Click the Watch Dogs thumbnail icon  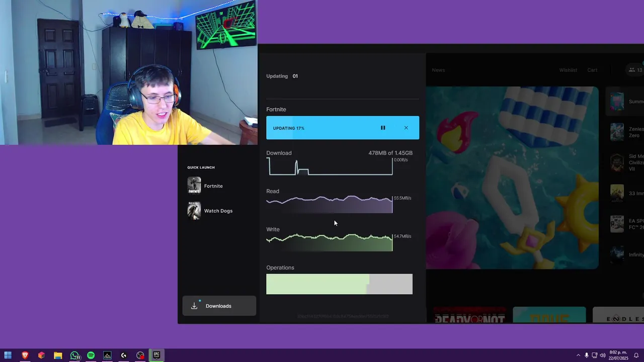pyautogui.click(x=194, y=211)
